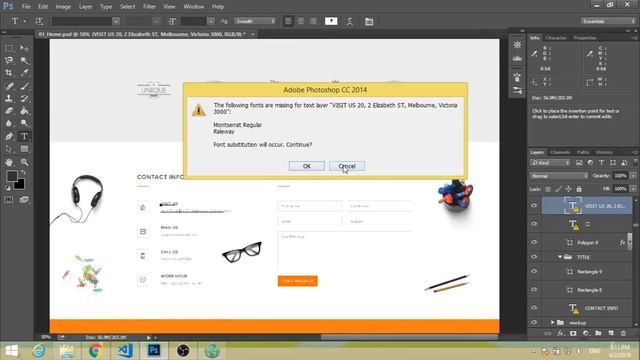Image resolution: width=640 pixels, height=360 pixels.
Task: Click OK in missing fonts dialog
Action: pos(307,166)
